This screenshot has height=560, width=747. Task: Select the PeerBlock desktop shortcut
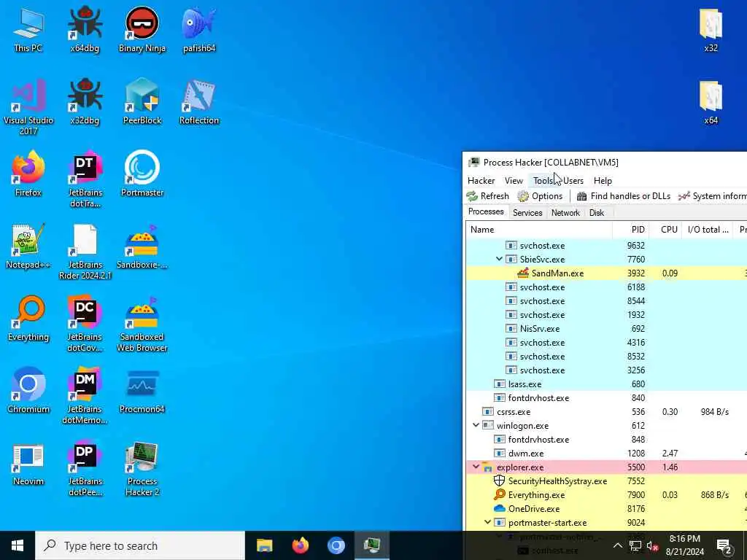(142, 102)
